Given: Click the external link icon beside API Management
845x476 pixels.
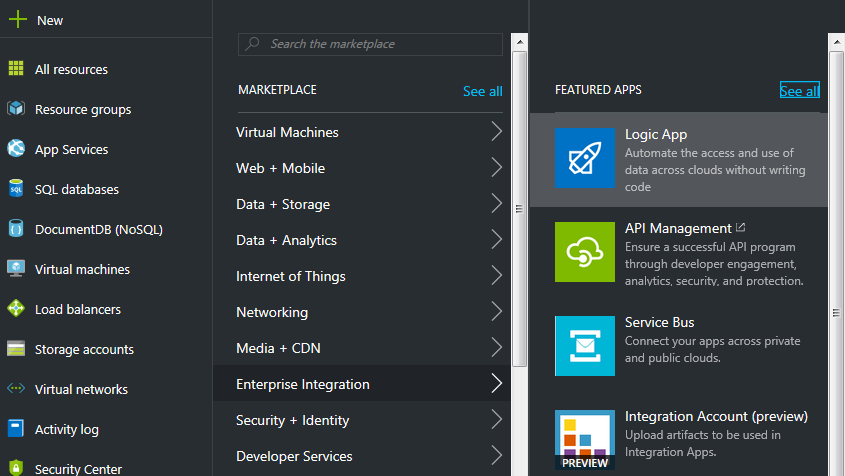Looking at the screenshot, I should [740, 227].
